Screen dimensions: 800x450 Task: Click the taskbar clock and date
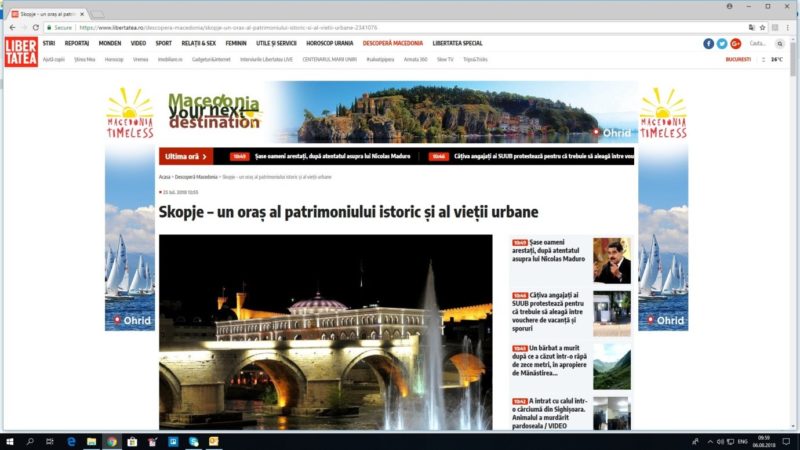763,442
